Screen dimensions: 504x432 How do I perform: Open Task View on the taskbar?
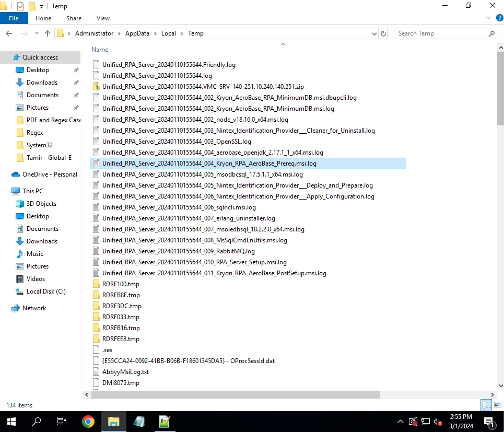[x=62, y=422]
